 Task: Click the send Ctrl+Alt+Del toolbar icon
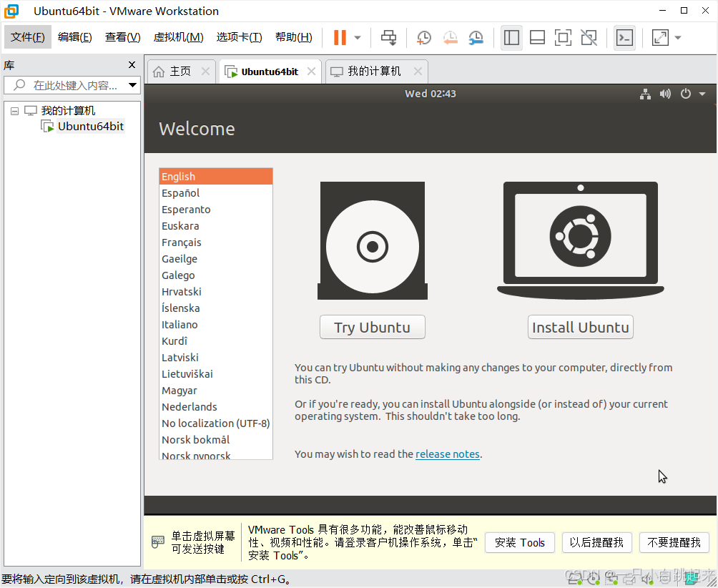tap(389, 37)
